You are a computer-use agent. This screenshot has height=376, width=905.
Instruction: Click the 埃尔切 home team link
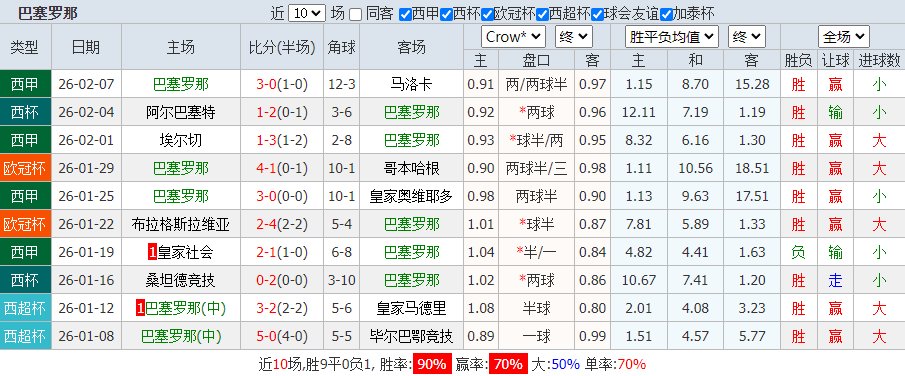(181, 140)
